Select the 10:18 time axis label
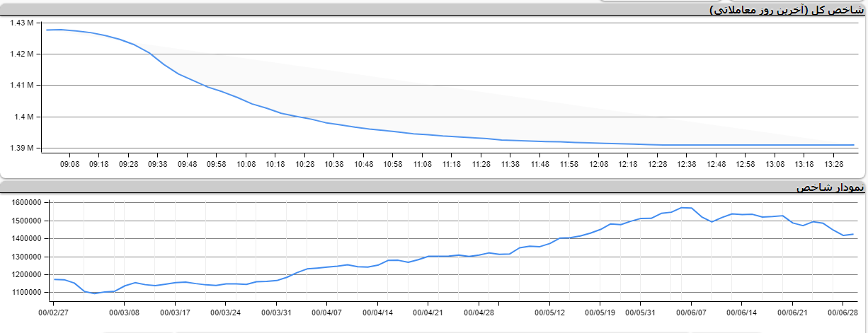The width and height of the screenshot is (868, 333). (275, 164)
